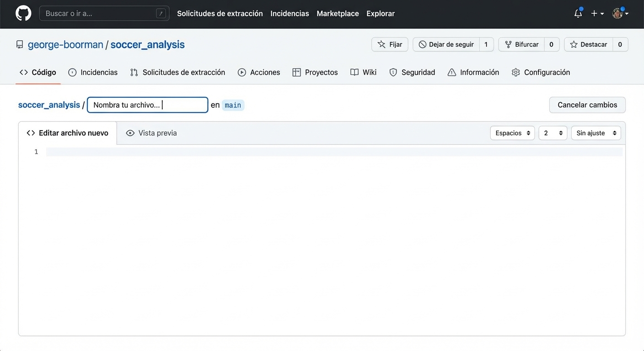Click the search box Buscar o ir a

tap(104, 13)
